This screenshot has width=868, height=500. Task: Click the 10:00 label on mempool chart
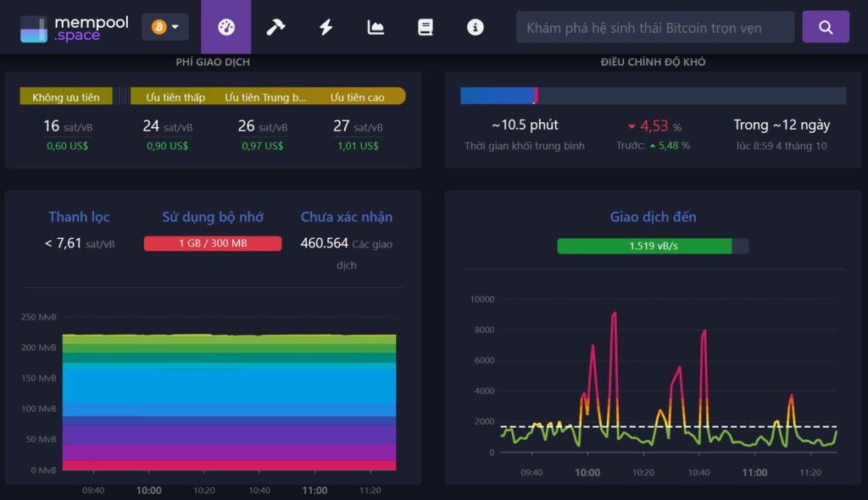coord(149,490)
